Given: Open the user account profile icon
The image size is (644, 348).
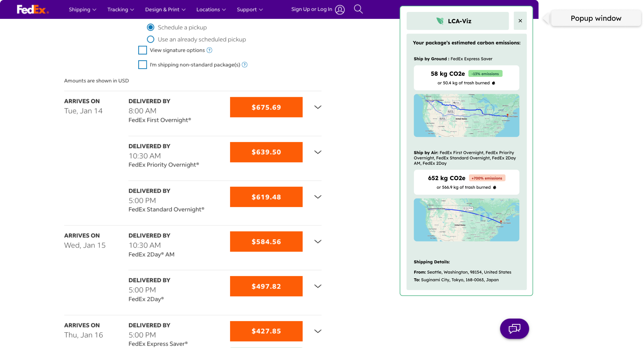Looking at the screenshot, I should coord(340,10).
